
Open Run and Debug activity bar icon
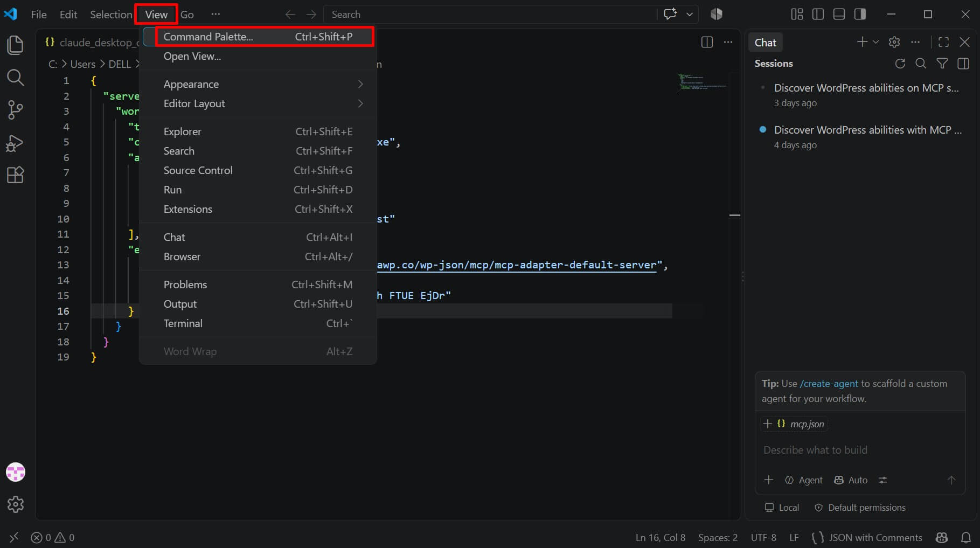[15, 143]
